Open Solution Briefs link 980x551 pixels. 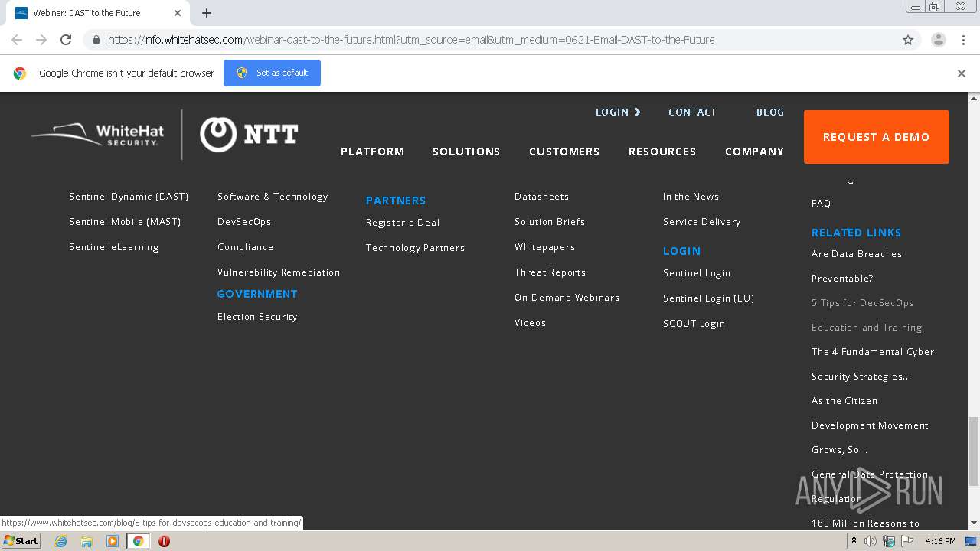click(550, 222)
